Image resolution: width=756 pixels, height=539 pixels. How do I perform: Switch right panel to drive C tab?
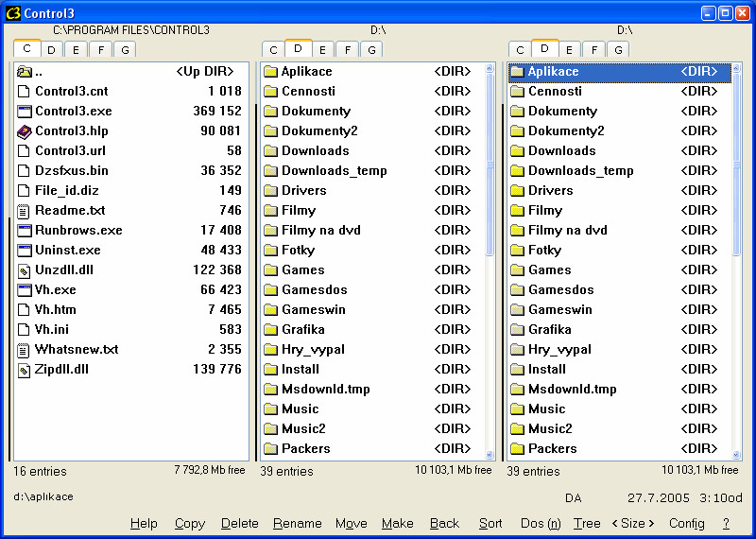coord(520,50)
